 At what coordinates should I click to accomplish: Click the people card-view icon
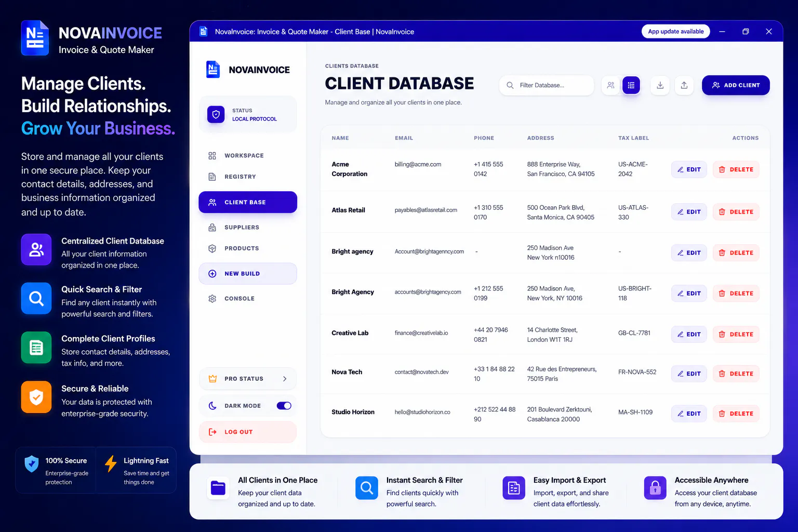point(610,85)
